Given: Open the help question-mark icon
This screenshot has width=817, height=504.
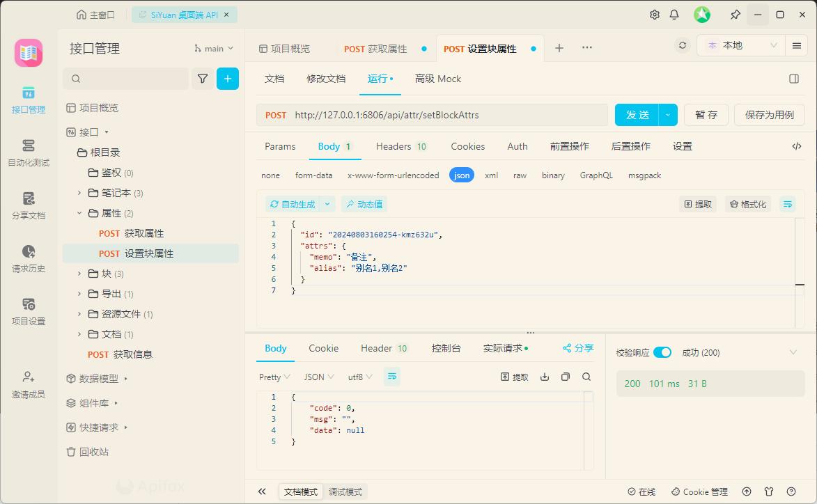Looking at the screenshot, I should point(791,491).
